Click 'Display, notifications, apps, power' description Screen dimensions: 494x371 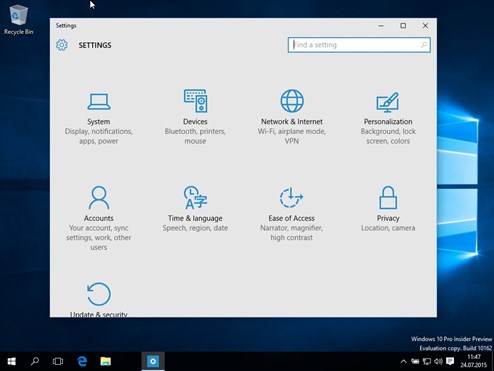99,136
